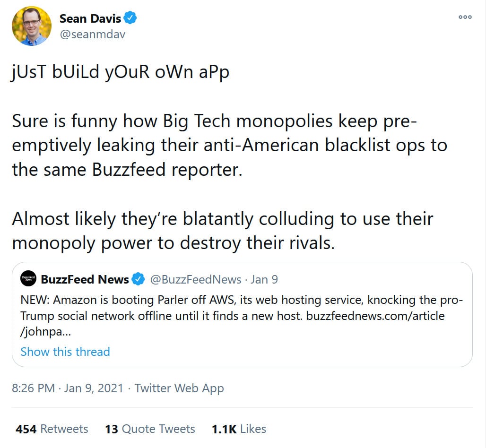Screen dimensions: 486x448
Task: Open Sean Davis's profile picture
Action: [31, 26]
